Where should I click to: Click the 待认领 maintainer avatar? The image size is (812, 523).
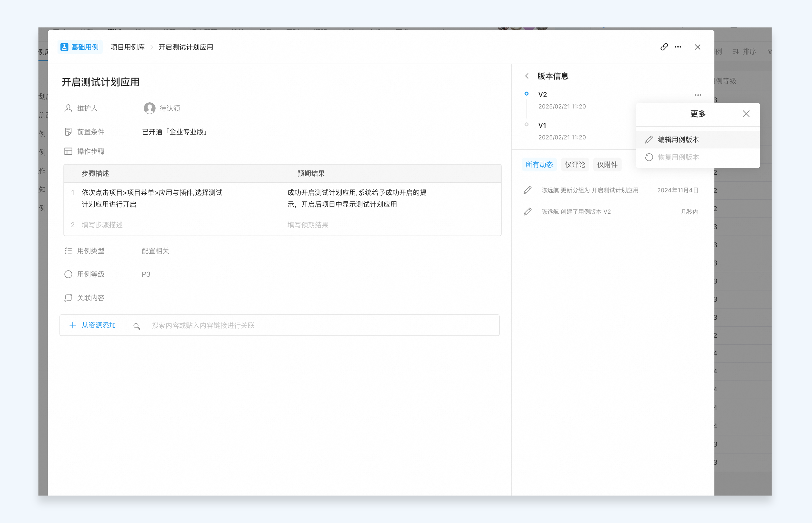click(x=150, y=108)
